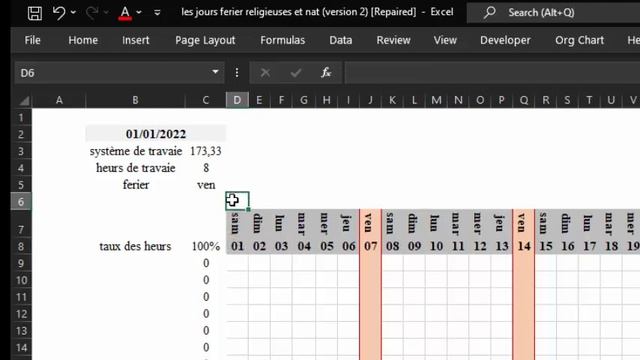Click the Select All corner triangle

click(x=24, y=100)
